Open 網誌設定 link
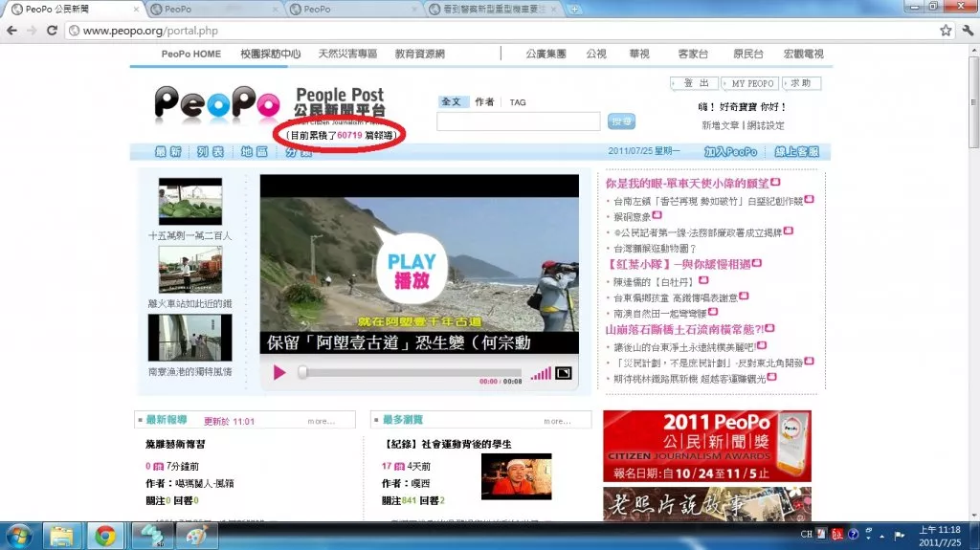The height and width of the screenshot is (550, 980). [x=766, y=125]
